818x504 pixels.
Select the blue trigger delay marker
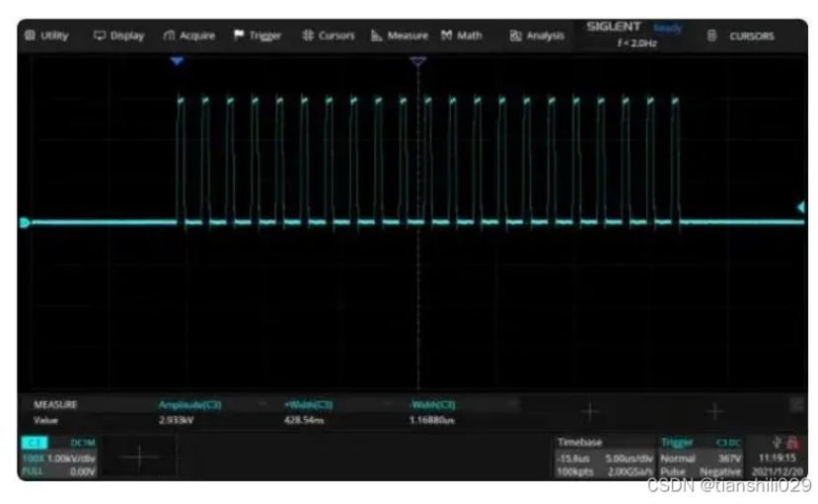[x=177, y=61]
